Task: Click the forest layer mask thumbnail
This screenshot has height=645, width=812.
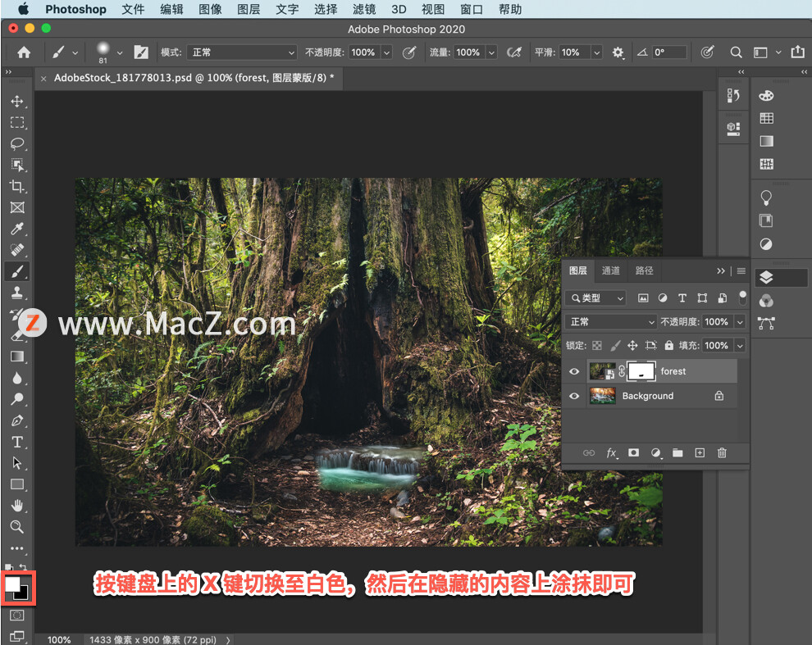Action: [x=641, y=371]
